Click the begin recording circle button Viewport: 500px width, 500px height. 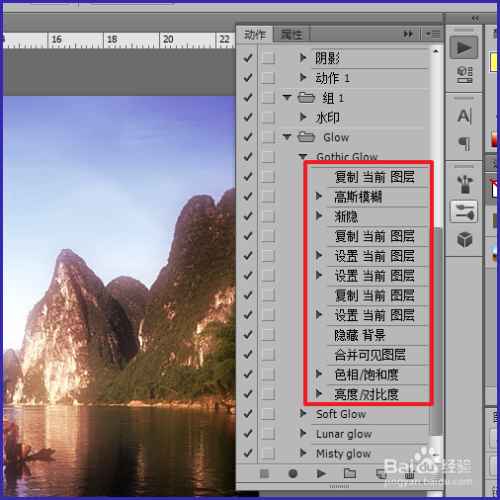tap(293, 473)
